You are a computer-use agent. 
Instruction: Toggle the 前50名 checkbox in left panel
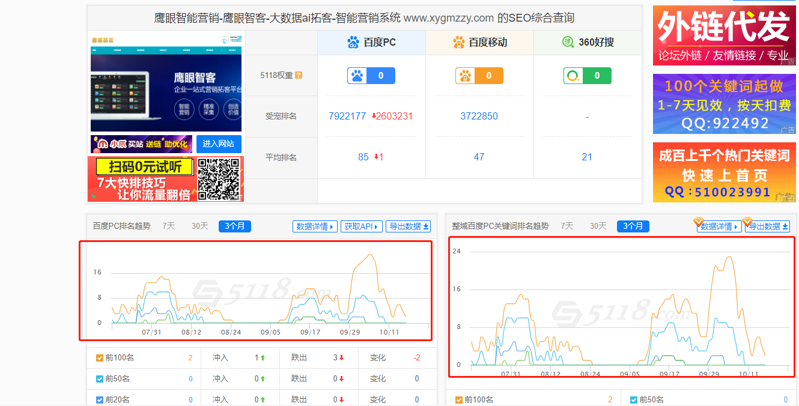[100, 379]
